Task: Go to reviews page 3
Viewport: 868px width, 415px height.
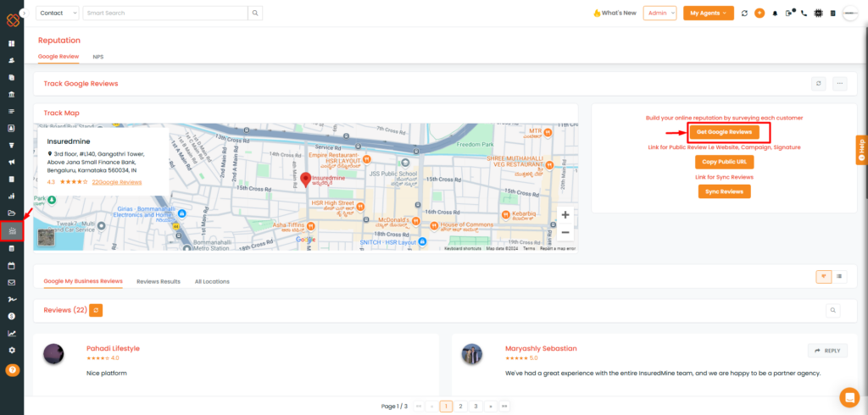Action: pyautogui.click(x=475, y=407)
